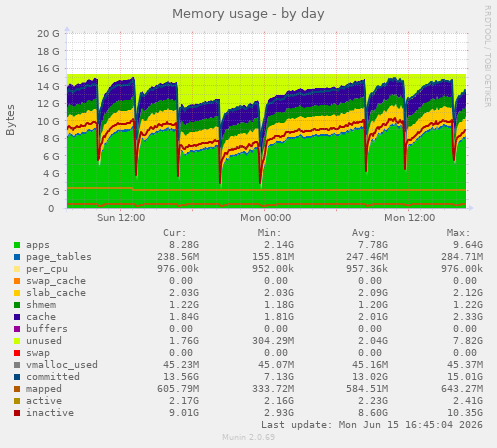Click per_cpu avg value 957.36k
497x448 pixels.
(x=367, y=269)
